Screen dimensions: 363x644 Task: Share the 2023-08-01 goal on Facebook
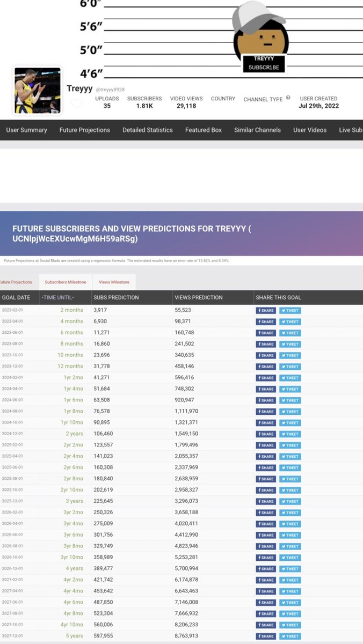(x=266, y=344)
